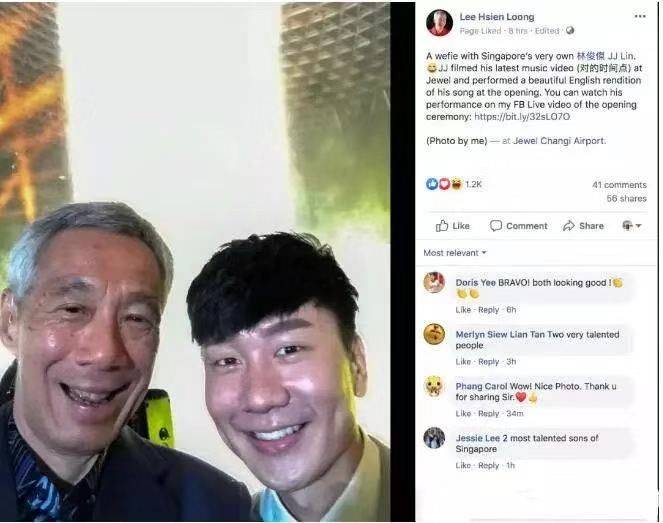The height and width of the screenshot is (523, 663).
Task: Click the Comment speech bubble button
Action: pos(518,226)
